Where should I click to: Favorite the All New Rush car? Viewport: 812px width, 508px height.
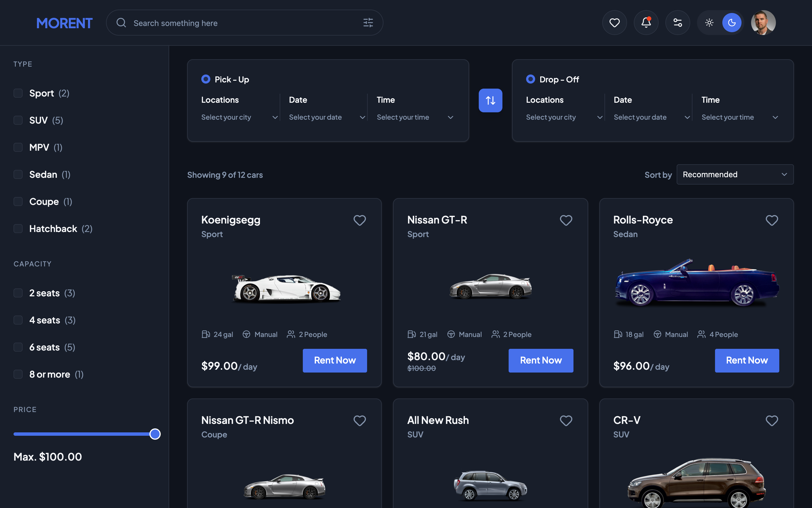566,421
